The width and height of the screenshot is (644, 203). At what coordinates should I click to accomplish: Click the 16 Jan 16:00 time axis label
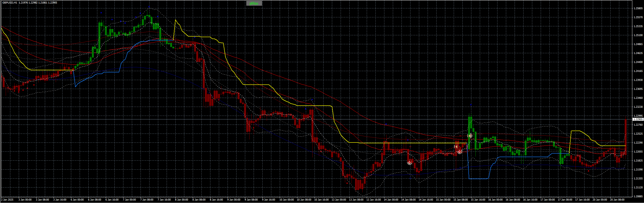530,200
